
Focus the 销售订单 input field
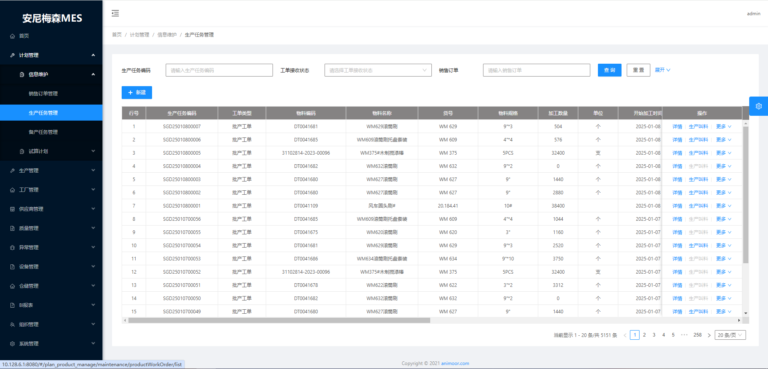536,70
